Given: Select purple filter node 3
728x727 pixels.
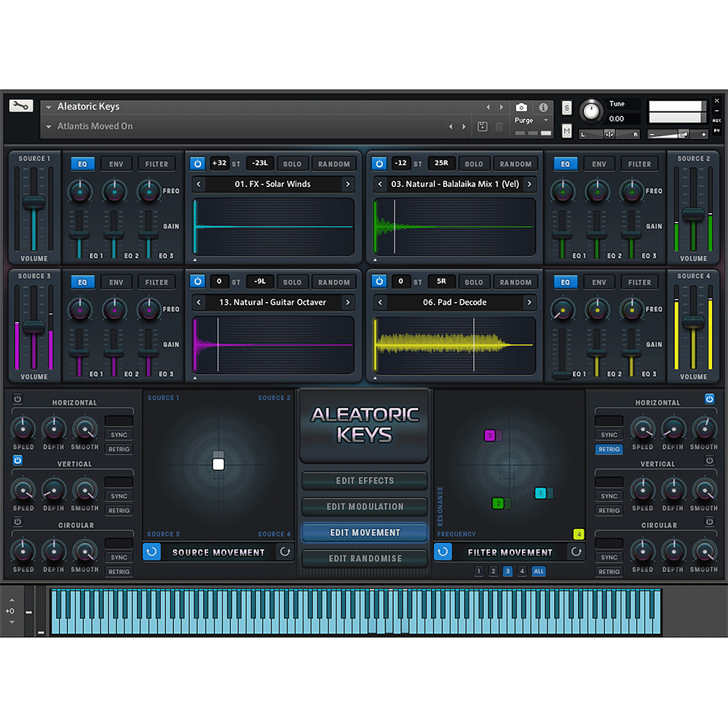Looking at the screenshot, I should click(489, 435).
